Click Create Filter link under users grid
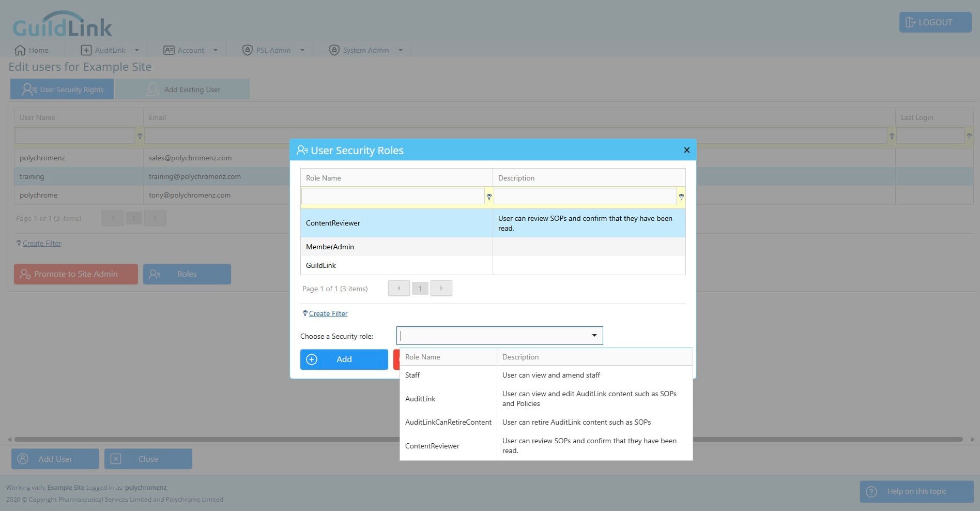The image size is (980, 511). coord(42,243)
